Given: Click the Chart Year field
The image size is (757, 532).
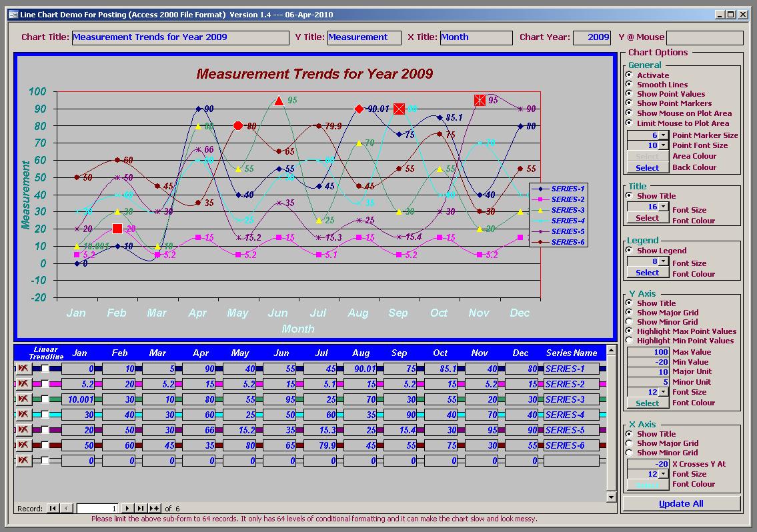Looking at the screenshot, I should tap(592, 37).
